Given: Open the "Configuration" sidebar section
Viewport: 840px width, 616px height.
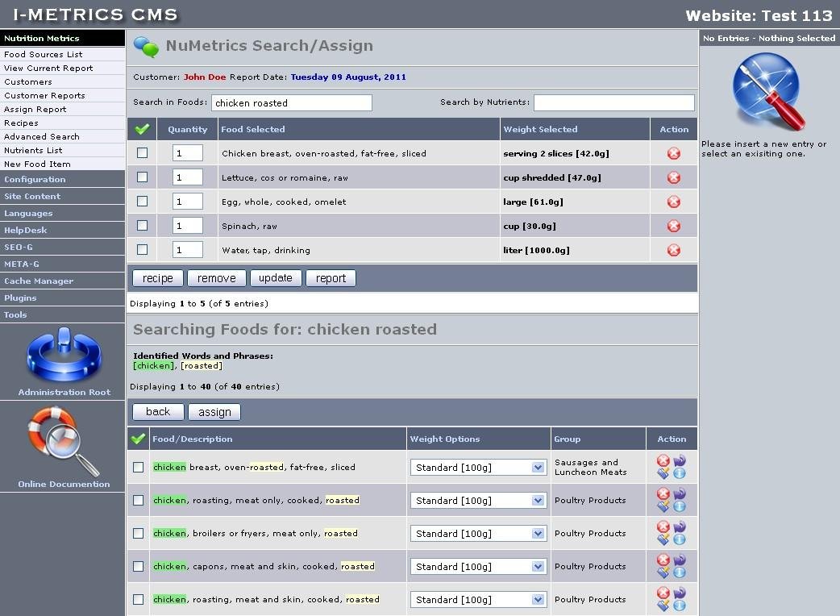Looking at the screenshot, I should click(36, 179).
